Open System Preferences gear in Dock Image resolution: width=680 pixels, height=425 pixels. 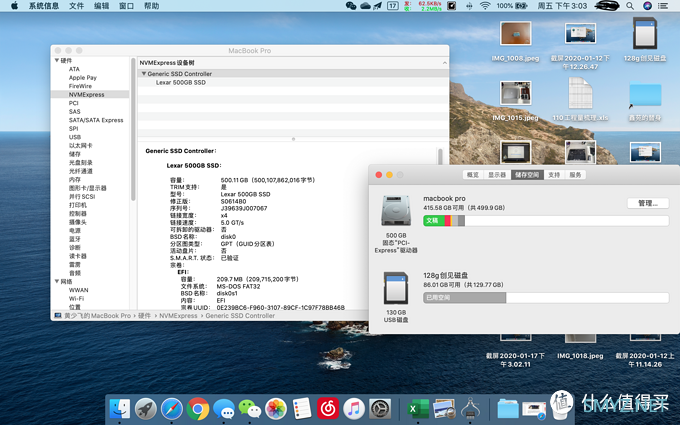click(x=380, y=409)
